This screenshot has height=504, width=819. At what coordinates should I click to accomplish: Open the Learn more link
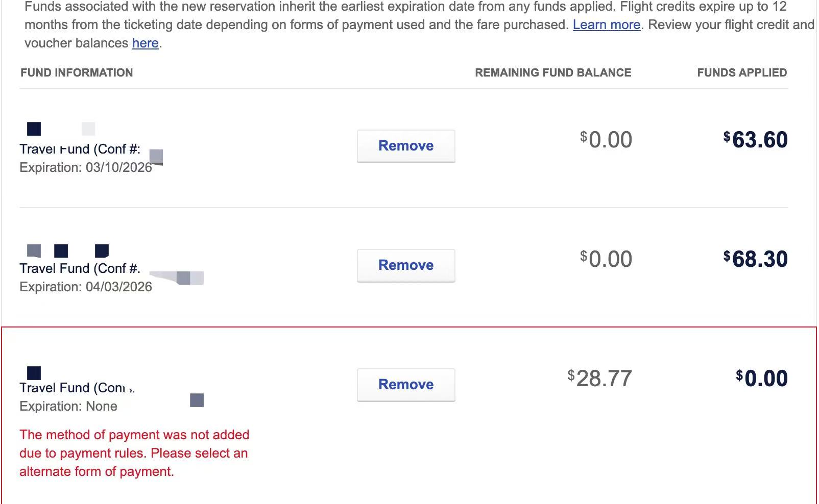click(606, 25)
